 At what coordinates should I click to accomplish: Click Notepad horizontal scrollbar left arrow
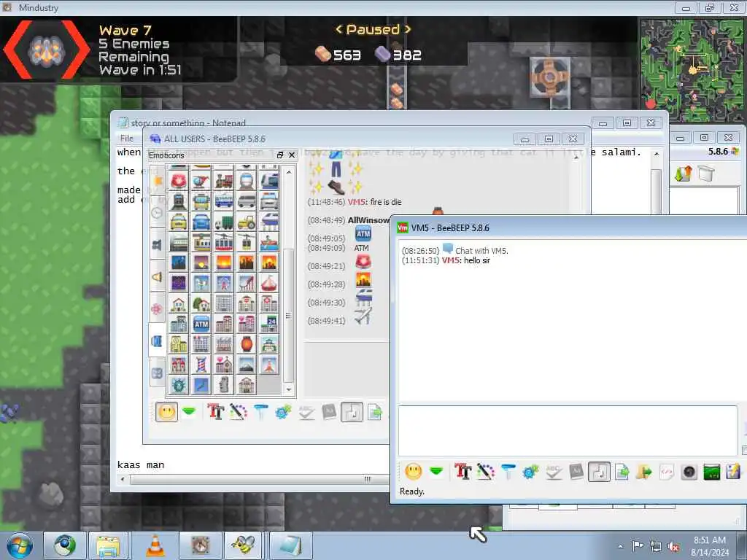(x=123, y=479)
